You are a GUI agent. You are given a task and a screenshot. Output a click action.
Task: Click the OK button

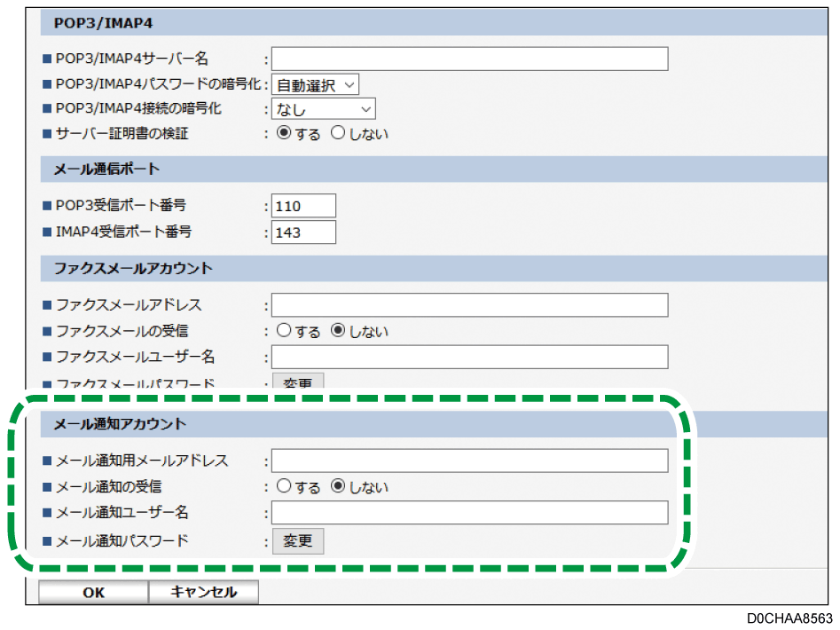tap(93, 593)
